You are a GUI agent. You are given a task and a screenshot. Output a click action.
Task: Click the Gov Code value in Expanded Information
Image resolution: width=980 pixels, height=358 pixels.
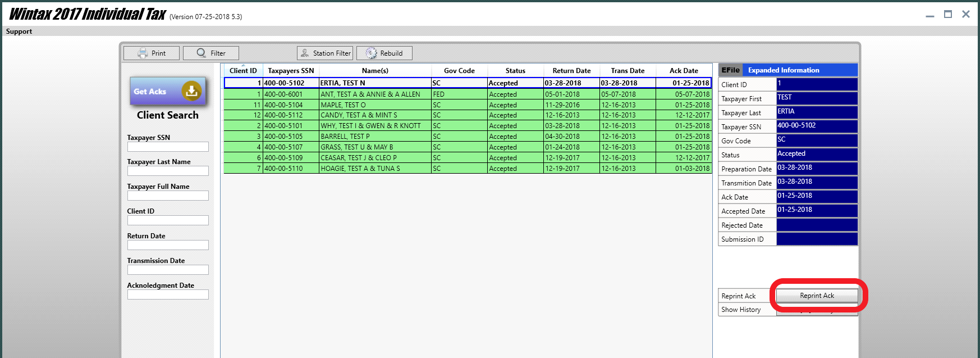[x=817, y=141]
